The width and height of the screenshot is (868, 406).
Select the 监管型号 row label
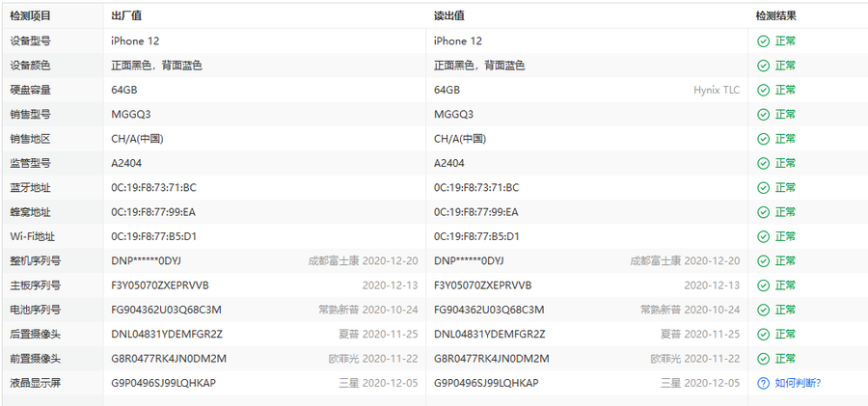tap(31, 163)
